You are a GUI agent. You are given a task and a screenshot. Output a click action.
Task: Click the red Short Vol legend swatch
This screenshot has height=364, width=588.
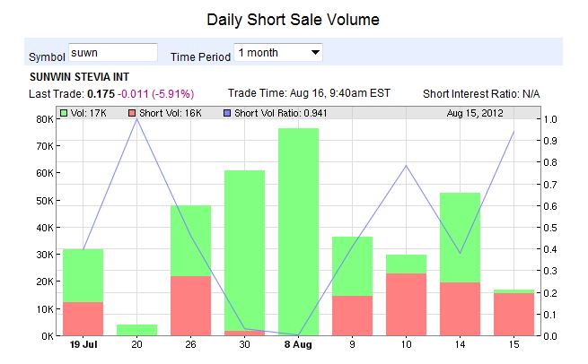click(133, 113)
